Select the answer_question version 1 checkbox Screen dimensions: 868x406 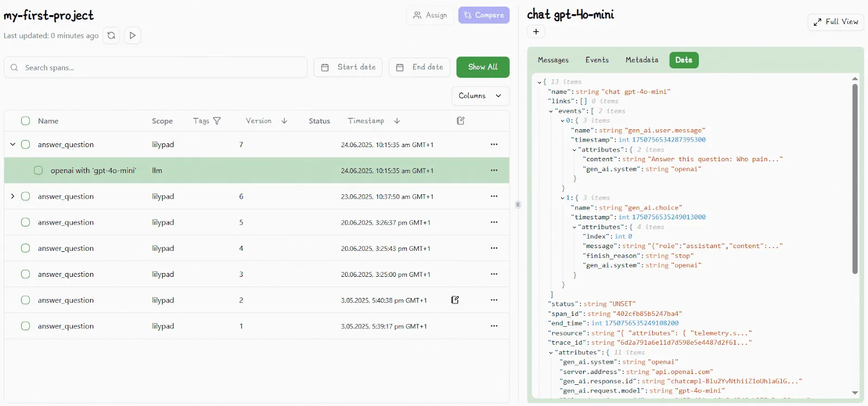(x=25, y=326)
